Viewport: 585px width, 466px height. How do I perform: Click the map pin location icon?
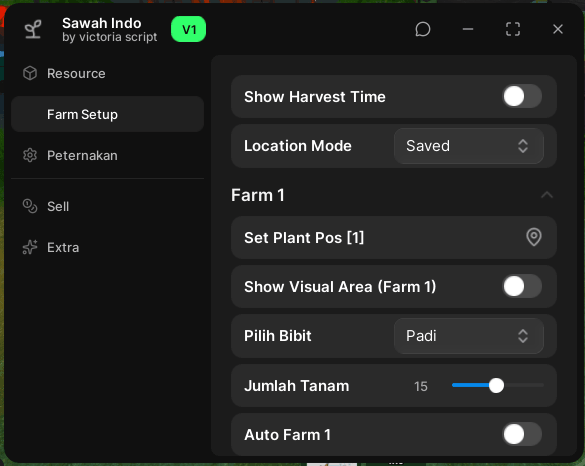click(x=534, y=237)
